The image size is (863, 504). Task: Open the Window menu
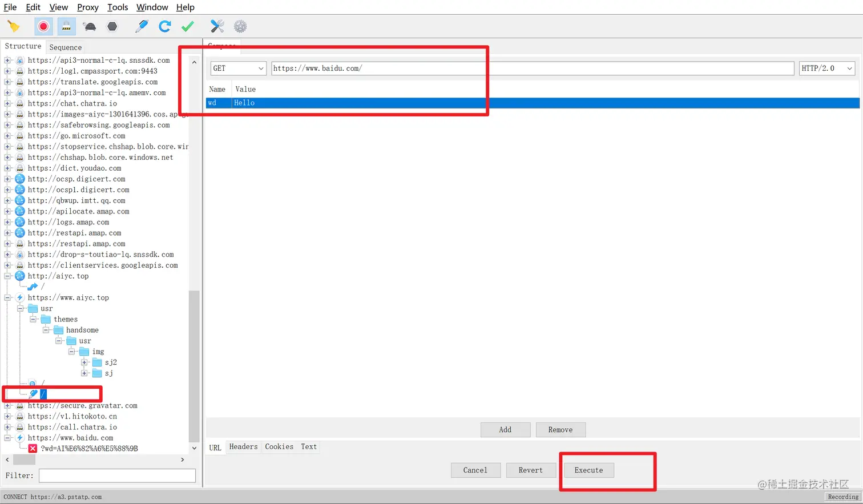coord(152,7)
